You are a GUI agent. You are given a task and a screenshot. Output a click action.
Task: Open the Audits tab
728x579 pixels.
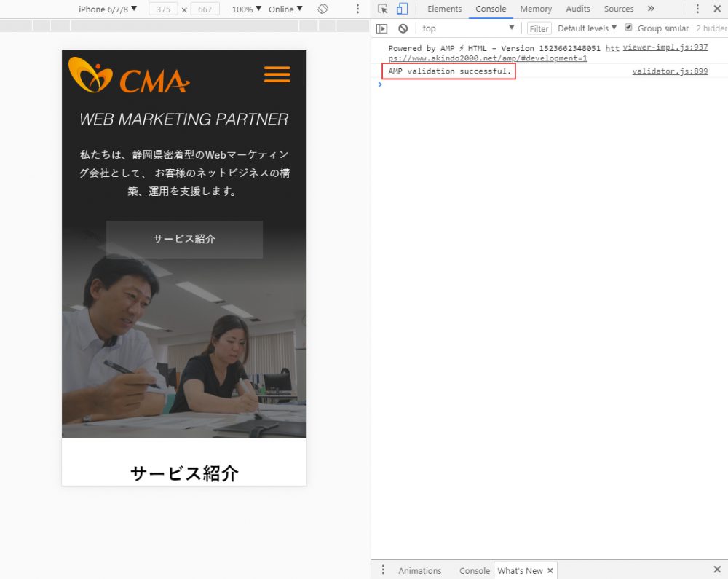point(578,9)
